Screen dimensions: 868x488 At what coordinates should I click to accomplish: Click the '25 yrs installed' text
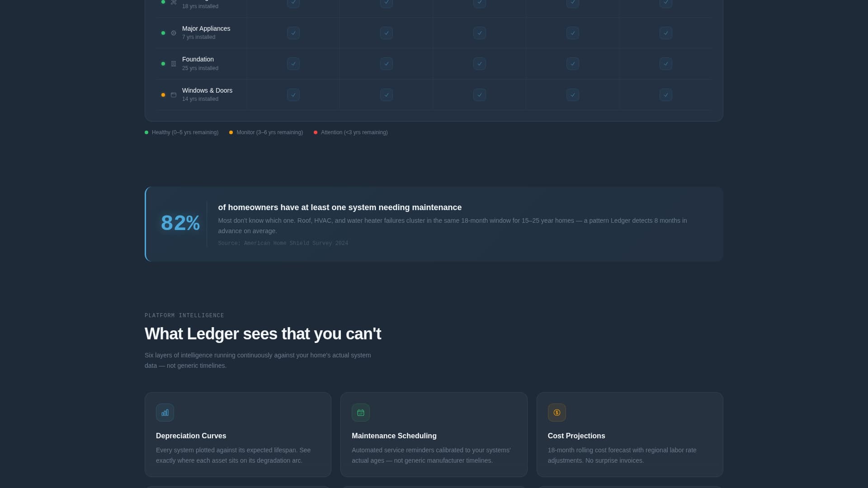click(x=200, y=68)
